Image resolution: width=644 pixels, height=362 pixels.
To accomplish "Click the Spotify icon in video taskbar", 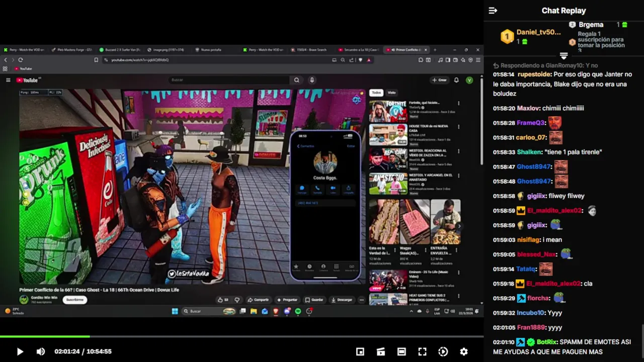I will [x=298, y=311].
